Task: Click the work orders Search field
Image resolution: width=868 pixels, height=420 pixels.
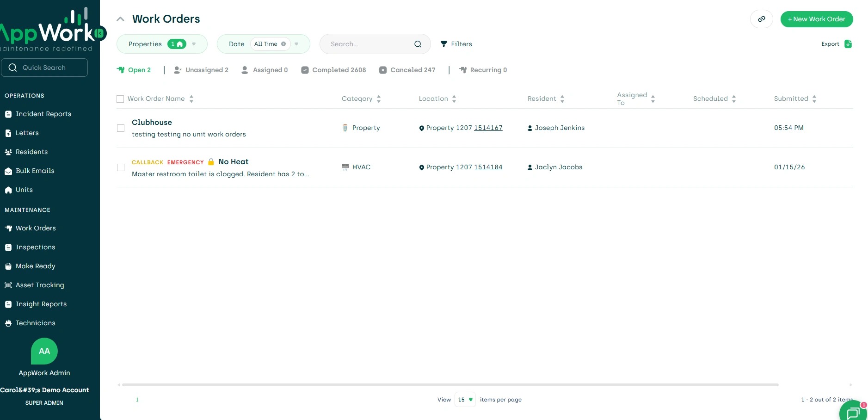Action: click(x=375, y=44)
